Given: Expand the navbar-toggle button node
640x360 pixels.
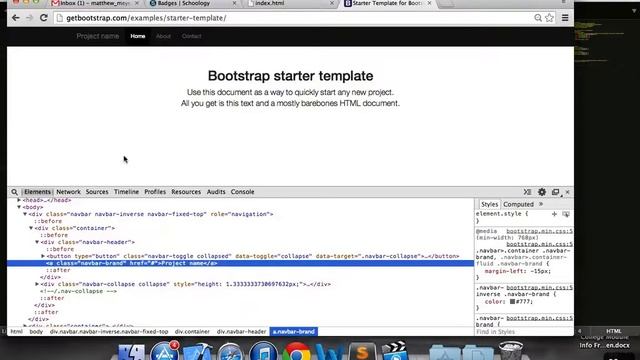Looking at the screenshot, I should [43, 256].
